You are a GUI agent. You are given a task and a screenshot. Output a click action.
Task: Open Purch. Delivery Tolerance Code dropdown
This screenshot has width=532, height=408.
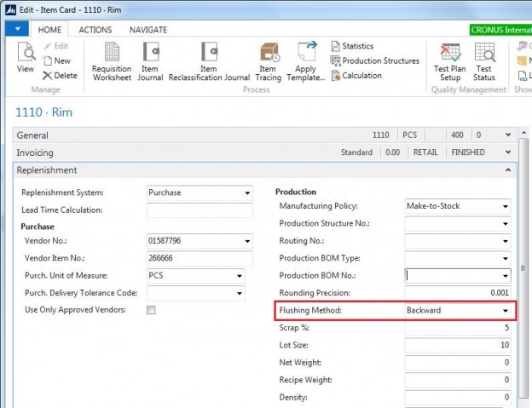[240, 293]
